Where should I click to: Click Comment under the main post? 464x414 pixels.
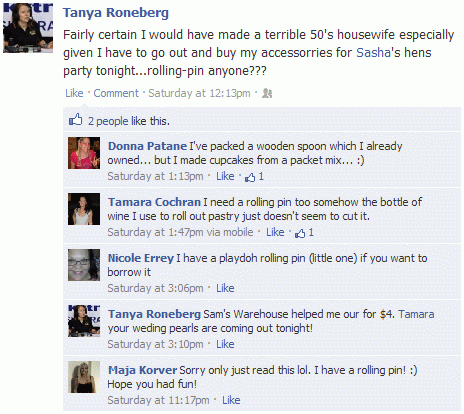coord(116,93)
